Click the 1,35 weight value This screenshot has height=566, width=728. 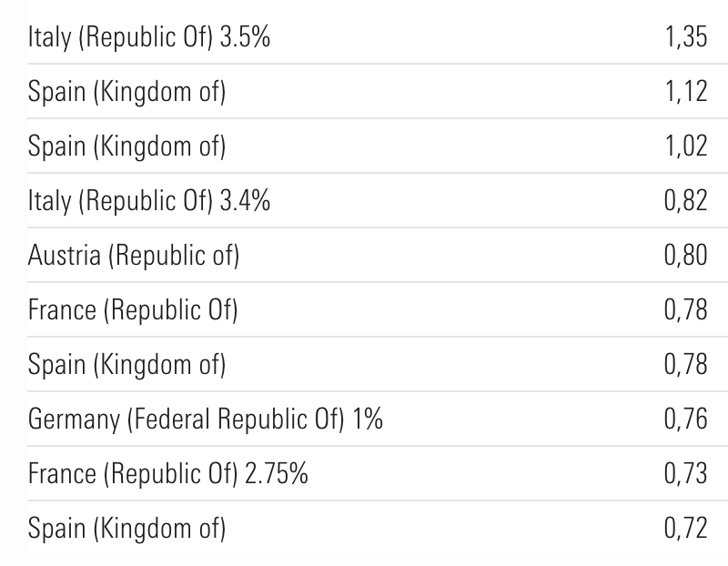click(685, 37)
